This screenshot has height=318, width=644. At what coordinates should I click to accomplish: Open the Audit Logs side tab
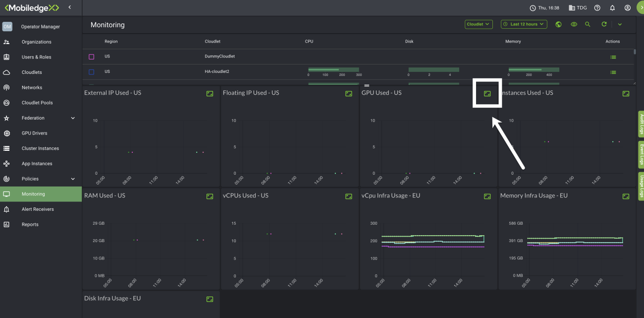(641, 124)
